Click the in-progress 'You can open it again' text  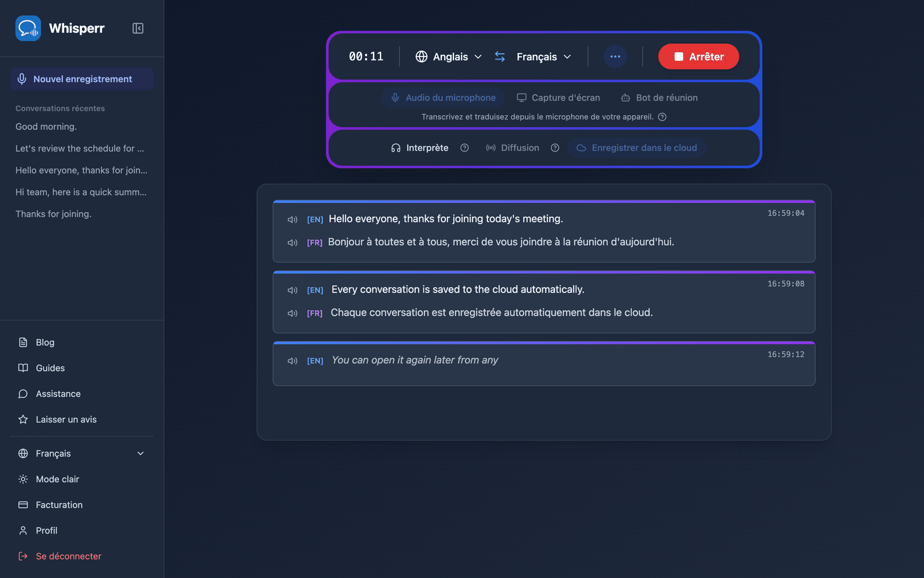[415, 360]
